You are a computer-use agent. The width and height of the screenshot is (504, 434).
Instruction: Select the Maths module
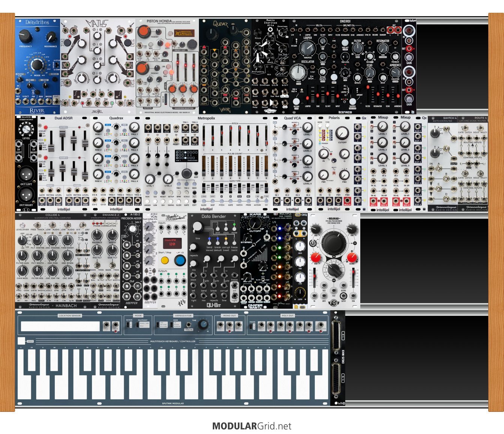tap(98, 66)
